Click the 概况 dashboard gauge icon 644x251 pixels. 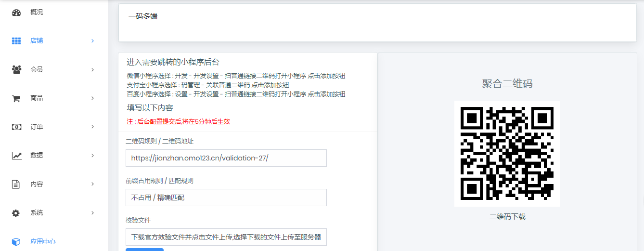click(16, 13)
